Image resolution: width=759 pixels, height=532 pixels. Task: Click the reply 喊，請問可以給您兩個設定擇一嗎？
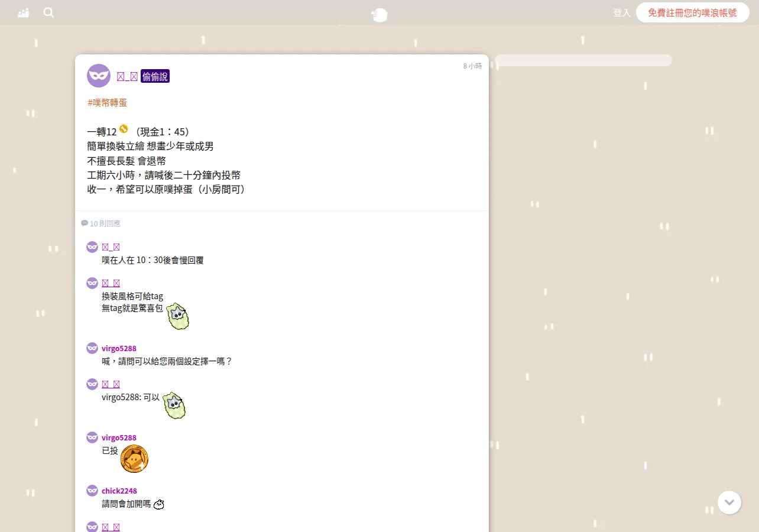coord(167,361)
